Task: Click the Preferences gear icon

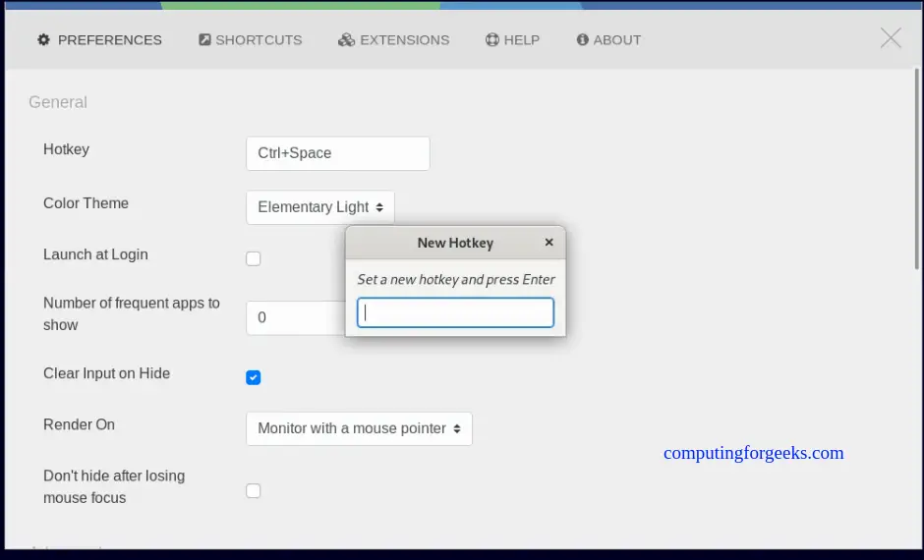Action: point(43,39)
